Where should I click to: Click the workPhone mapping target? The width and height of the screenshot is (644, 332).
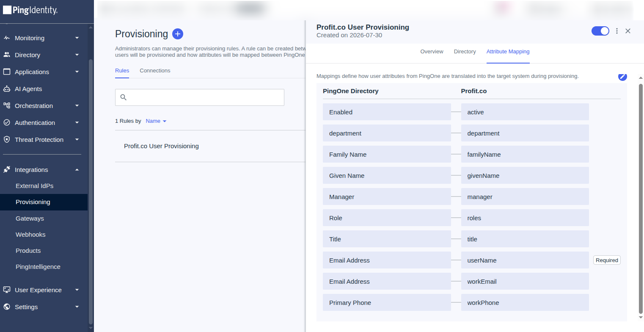click(x=525, y=303)
